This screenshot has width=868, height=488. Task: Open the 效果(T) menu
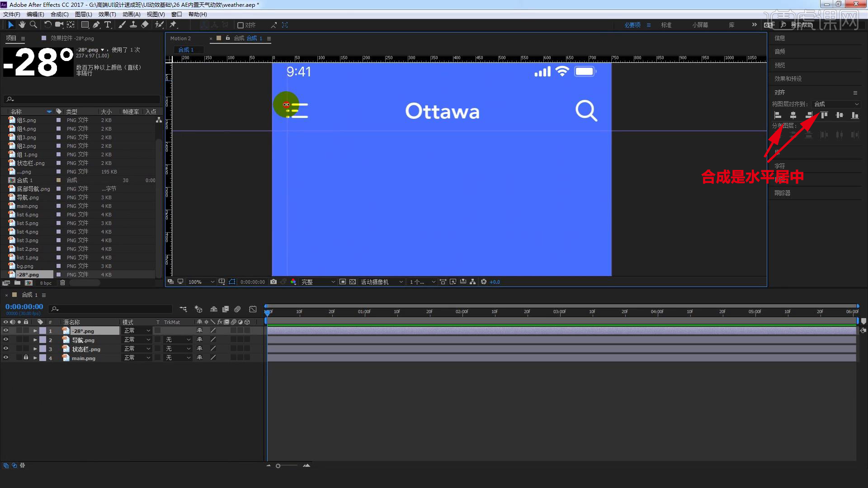pos(107,14)
